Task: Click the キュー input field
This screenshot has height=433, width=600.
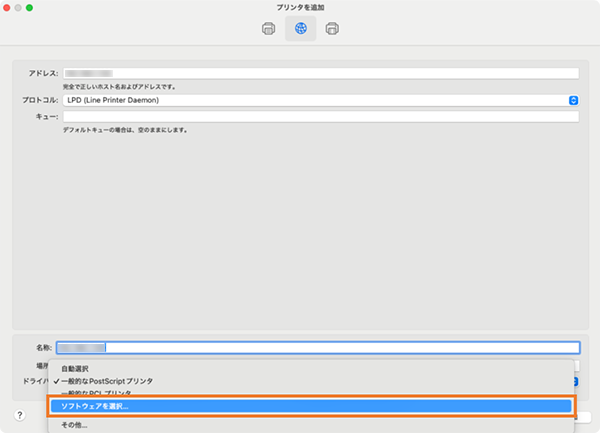Action: [321, 117]
